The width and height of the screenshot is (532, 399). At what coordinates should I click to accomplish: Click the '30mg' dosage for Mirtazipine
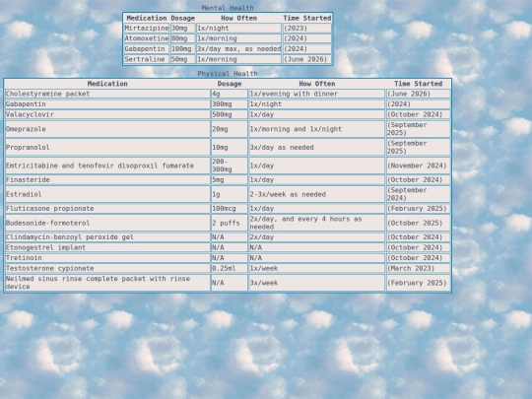182,29
